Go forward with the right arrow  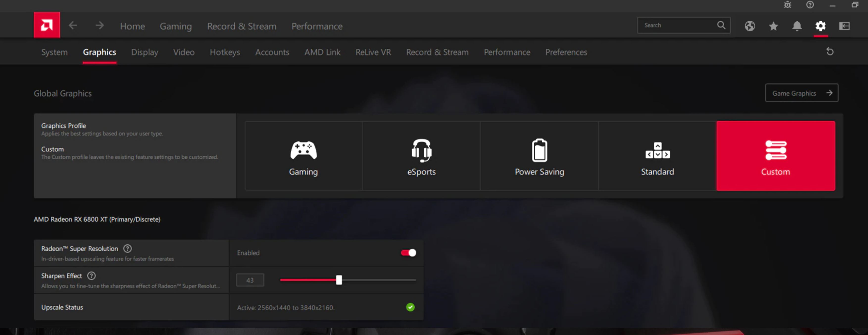99,25
